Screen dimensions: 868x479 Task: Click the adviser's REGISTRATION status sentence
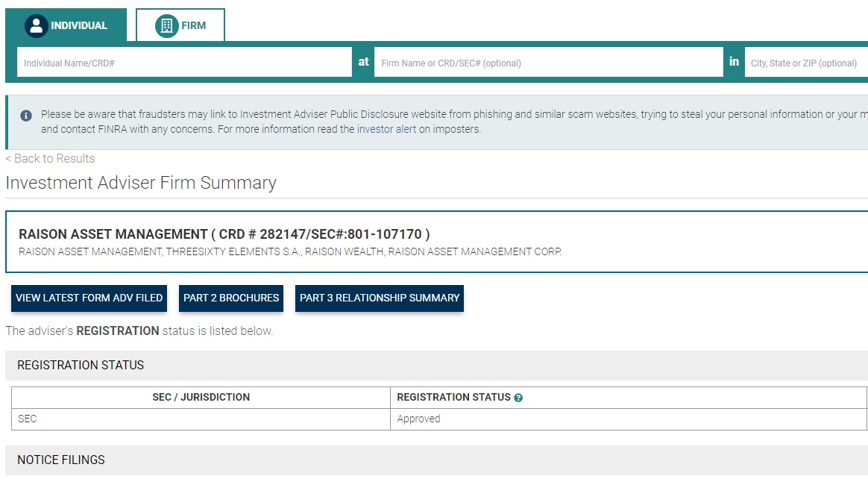(x=139, y=331)
